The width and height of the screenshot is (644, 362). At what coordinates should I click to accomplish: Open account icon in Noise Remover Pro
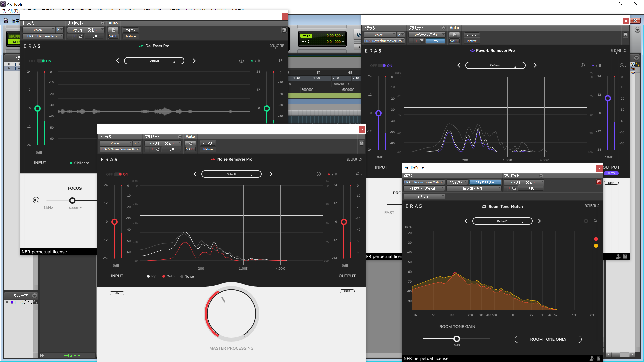(358, 174)
